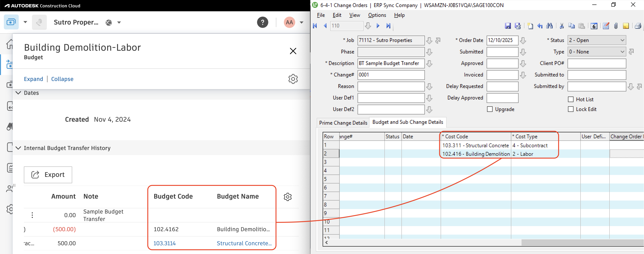The image size is (644, 254).
Task: Toggle the Lock Edit checkbox
Action: (571, 109)
